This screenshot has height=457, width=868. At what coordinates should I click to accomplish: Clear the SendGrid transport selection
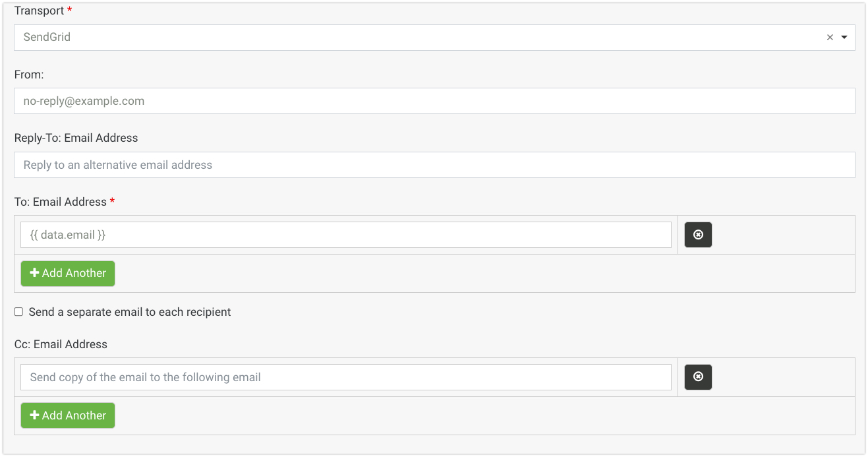830,38
